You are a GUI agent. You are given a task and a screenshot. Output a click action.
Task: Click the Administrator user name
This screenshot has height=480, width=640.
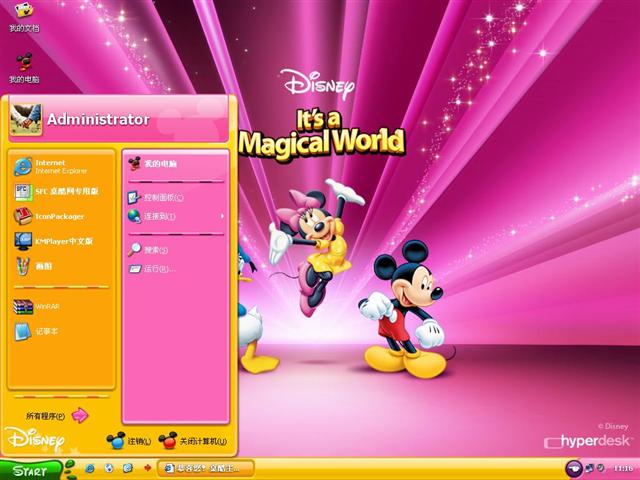click(98, 119)
